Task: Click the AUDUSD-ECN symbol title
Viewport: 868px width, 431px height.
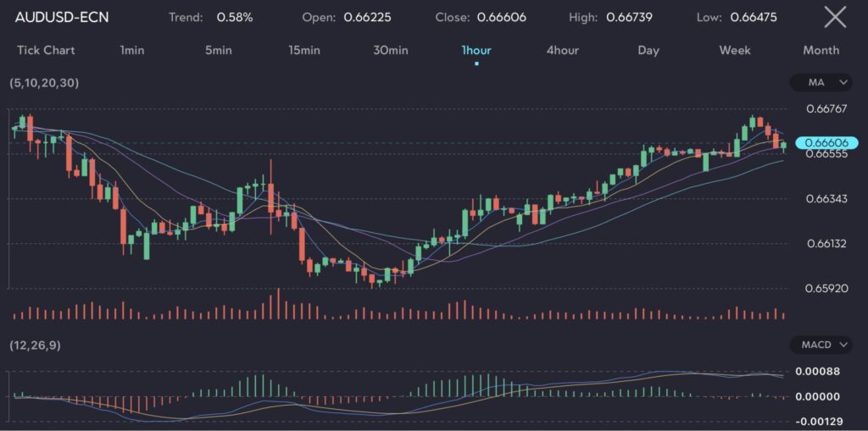Action: [62, 17]
